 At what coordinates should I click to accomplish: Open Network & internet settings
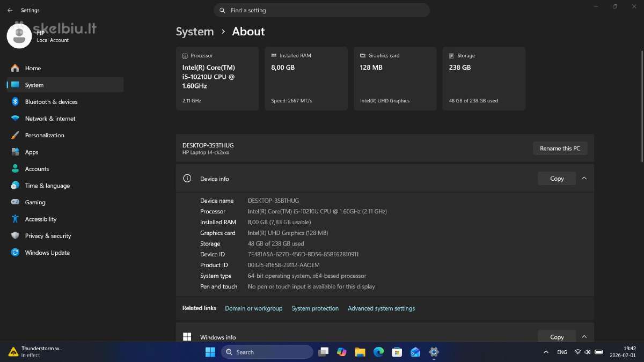65,119
